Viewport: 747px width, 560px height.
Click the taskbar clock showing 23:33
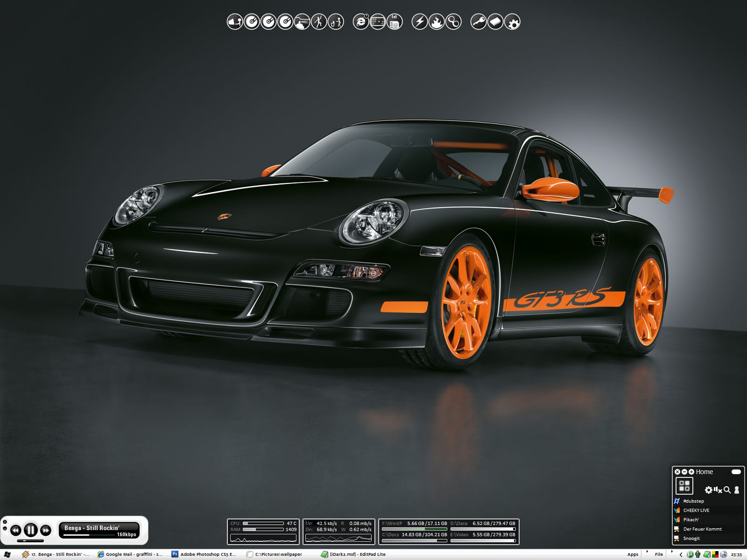pos(736,555)
